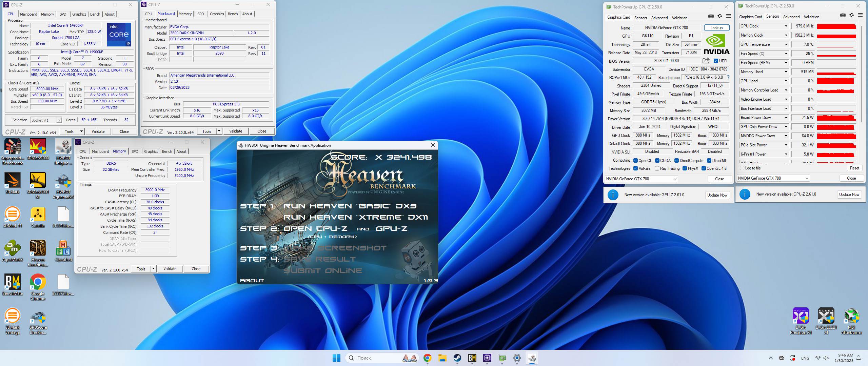Screen dimensions: 868x366
Task: Toggle CUDA checkbox in GPU-Z
Action: tap(657, 161)
